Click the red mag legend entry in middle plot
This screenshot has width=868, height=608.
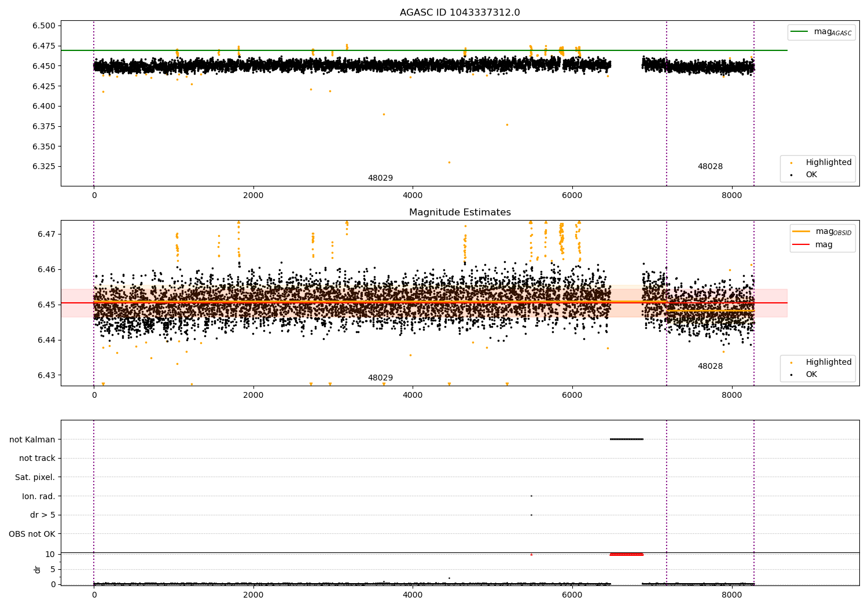coord(801,245)
